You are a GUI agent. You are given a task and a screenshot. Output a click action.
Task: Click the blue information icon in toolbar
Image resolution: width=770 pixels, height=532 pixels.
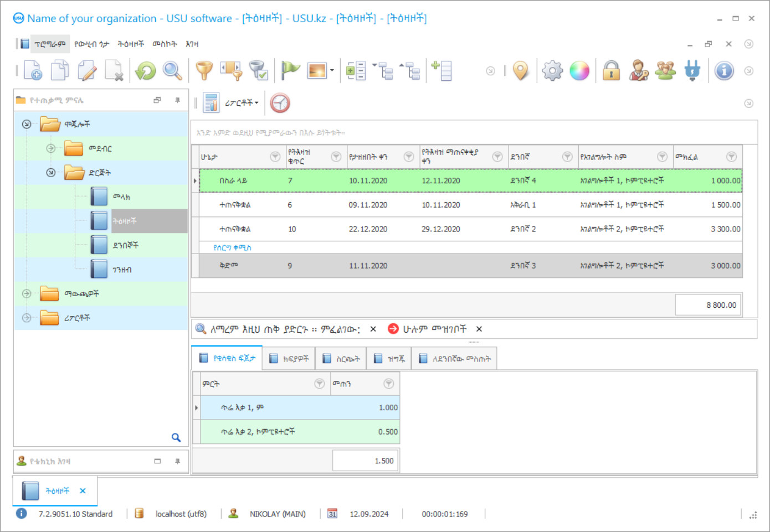click(723, 71)
